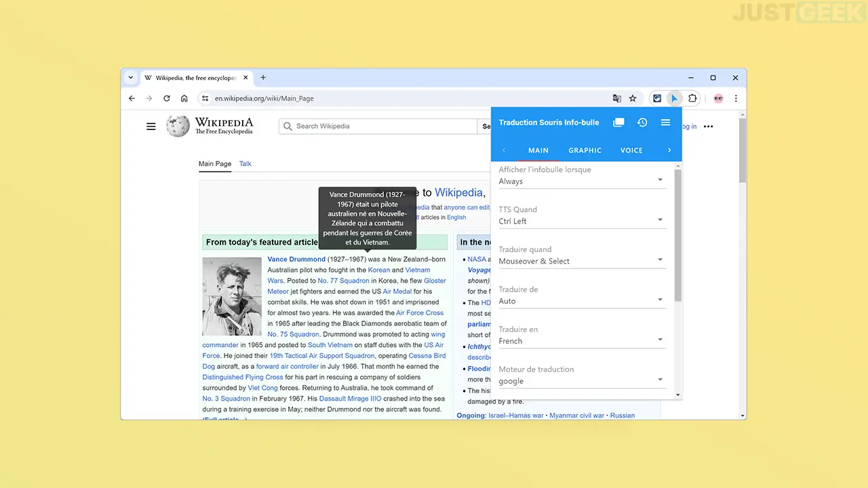Open Wikipedia's three-dot personal tools menu

(x=708, y=126)
